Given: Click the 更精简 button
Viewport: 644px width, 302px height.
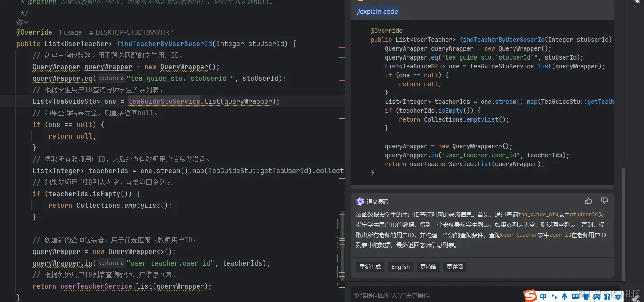Looking at the screenshot, I should [x=428, y=267].
